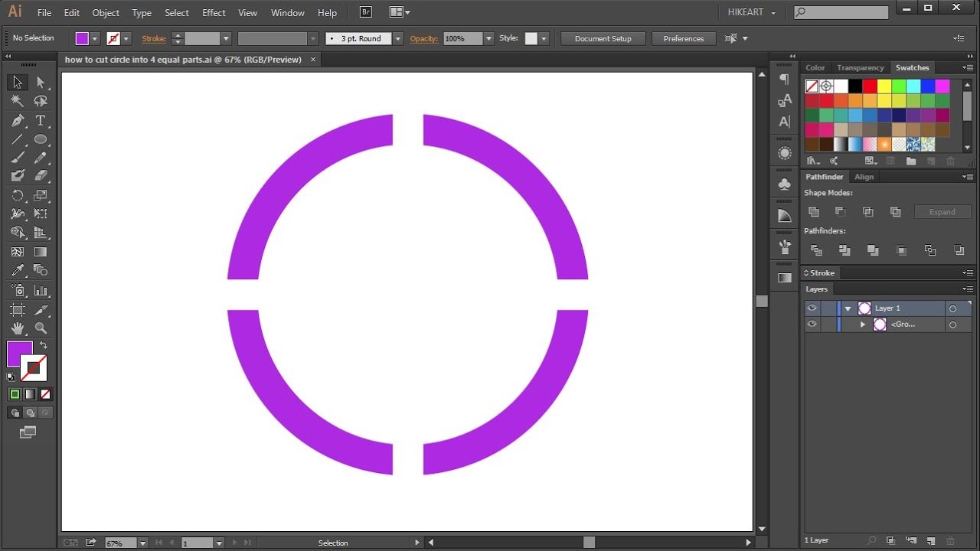The height and width of the screenshot is (551, 980).
Task: Select the Artboard tool
Action: (x=18, y=310)
